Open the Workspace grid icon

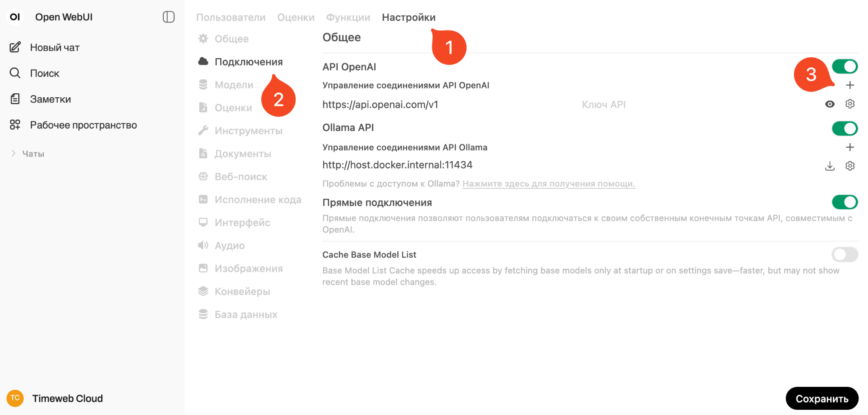15,125
